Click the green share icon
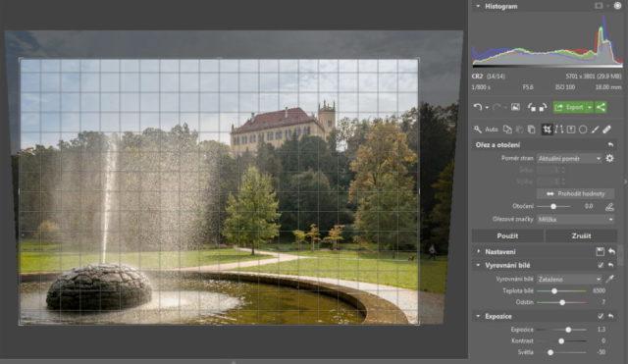Image resolution: width=628 pixels, height=364 pixels. tap(601, 107)
